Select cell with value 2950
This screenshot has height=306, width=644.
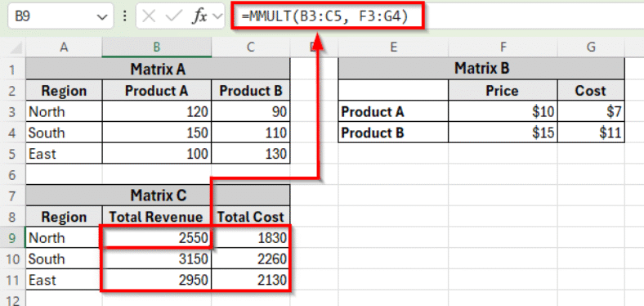(x=156, y=280)
